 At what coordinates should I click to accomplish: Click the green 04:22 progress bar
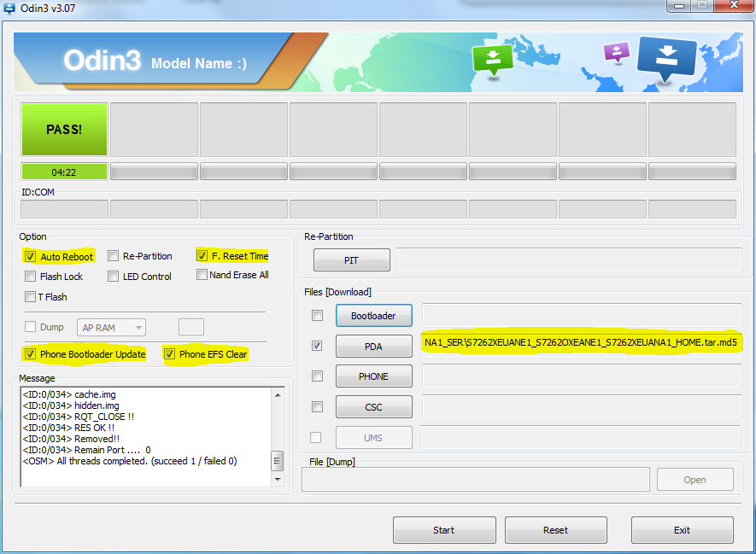(x=64, y=172)
